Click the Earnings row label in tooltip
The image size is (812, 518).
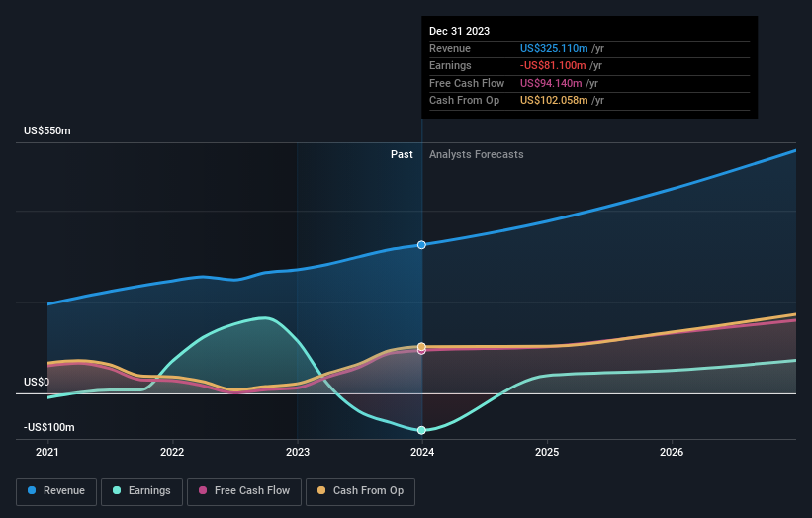[451, 65]
